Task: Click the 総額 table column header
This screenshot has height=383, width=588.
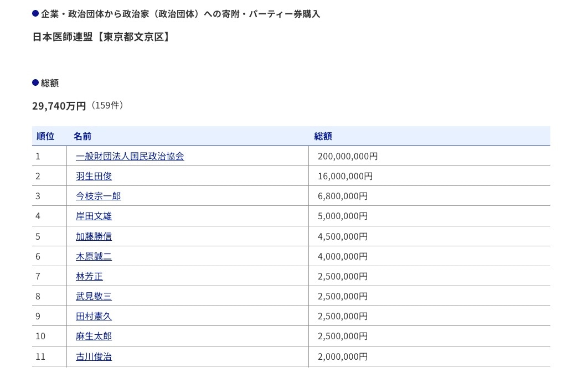Action: pos(323,136)
